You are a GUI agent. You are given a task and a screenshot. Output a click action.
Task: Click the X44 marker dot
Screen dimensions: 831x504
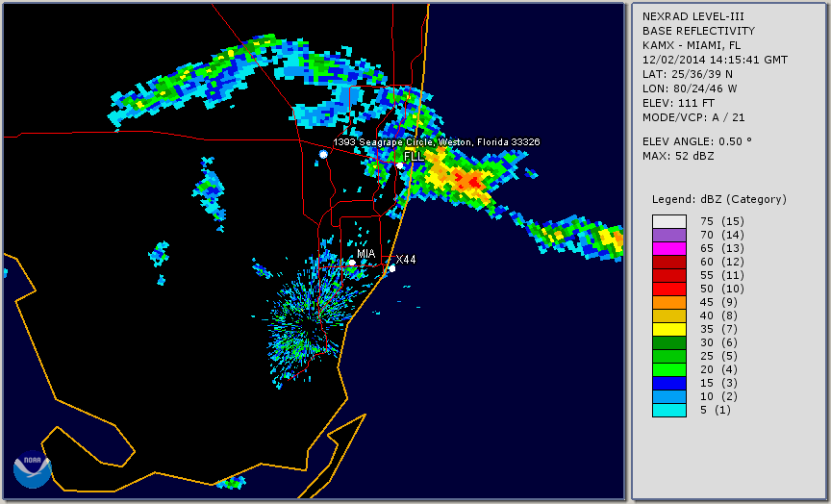click(392, 268)
